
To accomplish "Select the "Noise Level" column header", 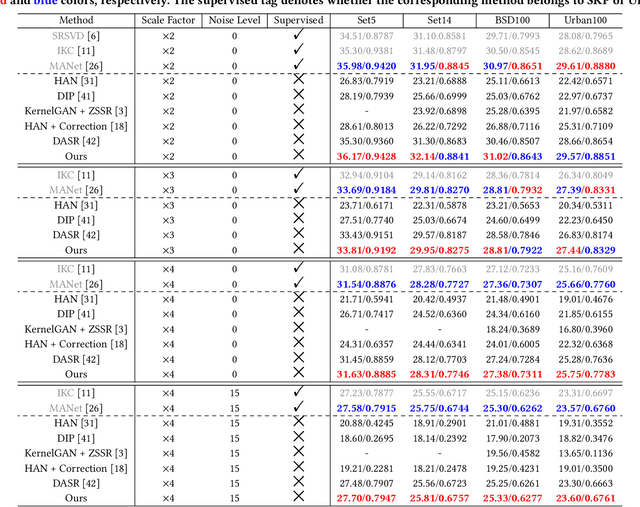I will pos(234,20).
